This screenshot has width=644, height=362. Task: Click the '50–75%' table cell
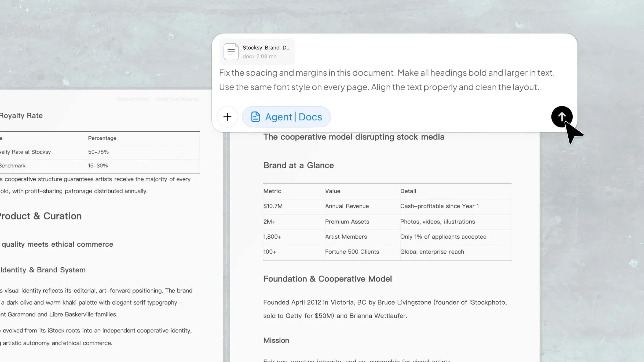tap(98, 152)
